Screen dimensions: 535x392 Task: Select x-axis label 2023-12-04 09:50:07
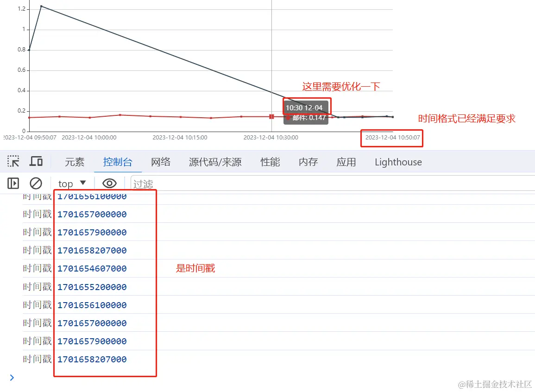coord(30,138)
